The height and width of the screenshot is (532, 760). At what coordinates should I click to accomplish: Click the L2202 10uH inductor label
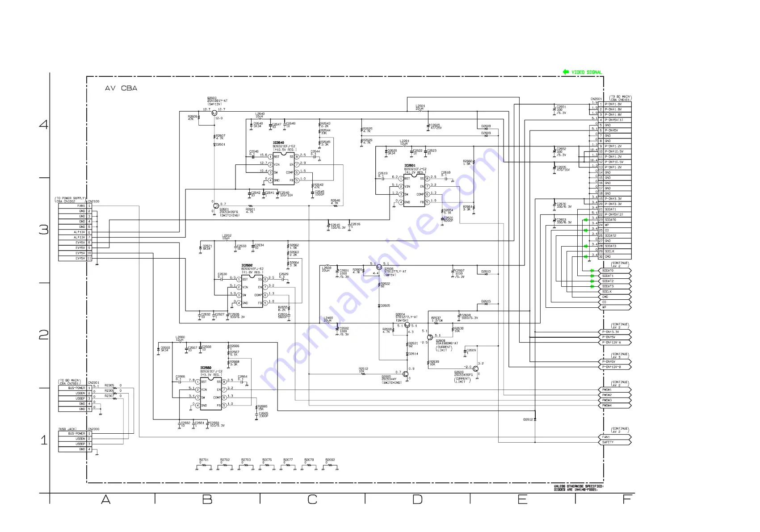[x=227, y=237]
